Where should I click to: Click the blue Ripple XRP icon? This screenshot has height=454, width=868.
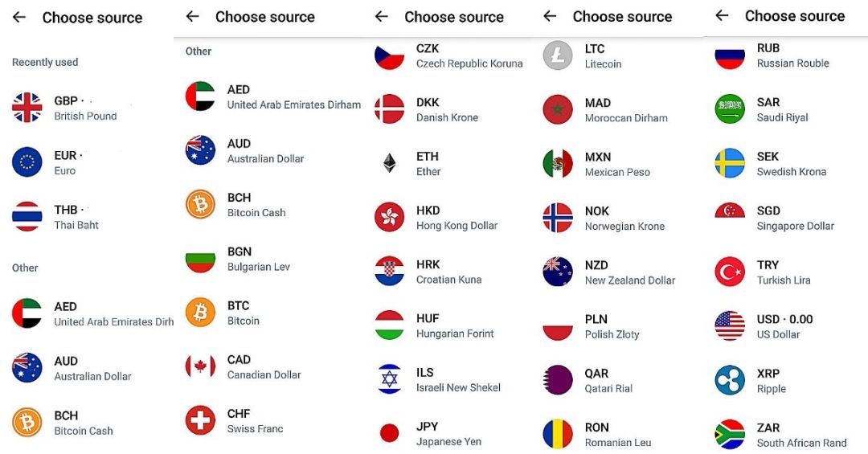coord(730,380)
